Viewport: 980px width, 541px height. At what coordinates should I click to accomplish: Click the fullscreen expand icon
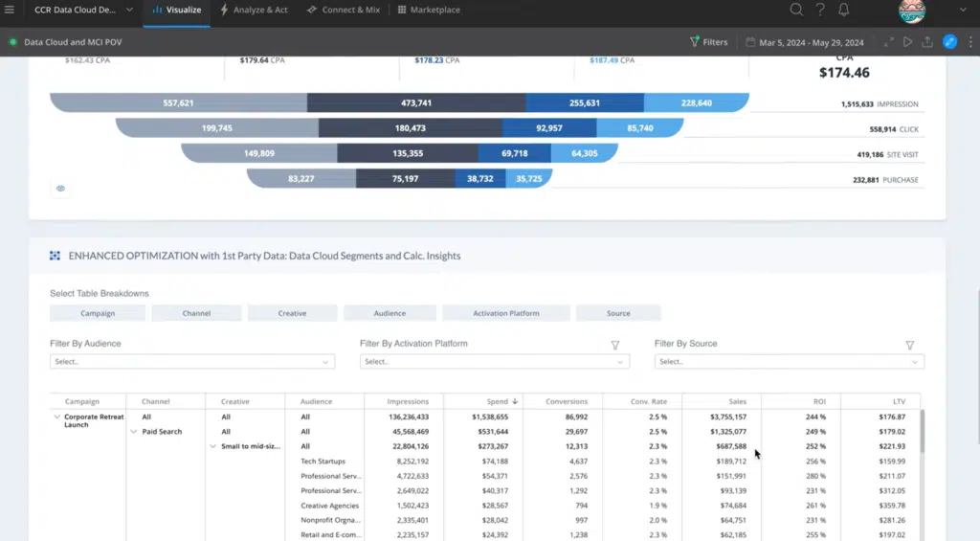point(889,42)
